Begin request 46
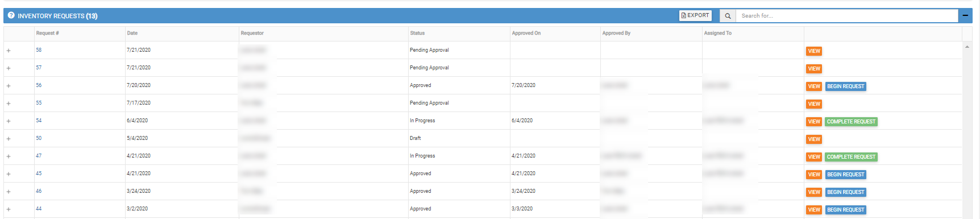Viewport: 980px width, 219px height. 845,192
